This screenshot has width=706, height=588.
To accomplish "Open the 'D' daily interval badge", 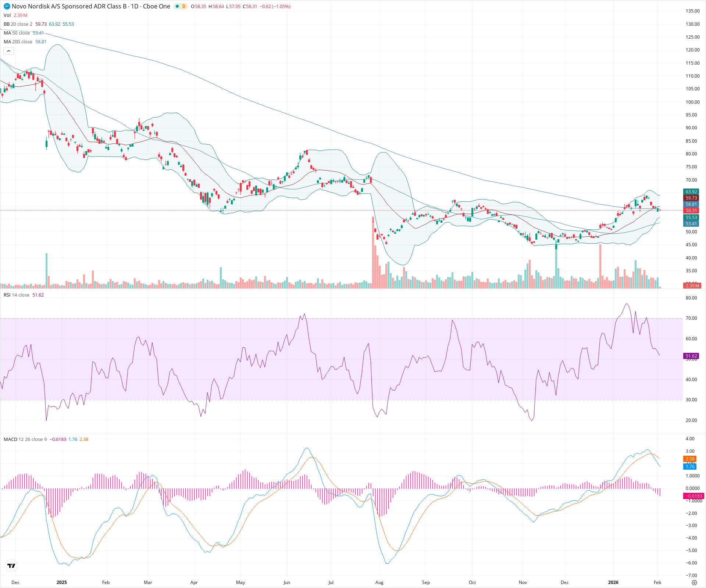I will coord(183,6).
